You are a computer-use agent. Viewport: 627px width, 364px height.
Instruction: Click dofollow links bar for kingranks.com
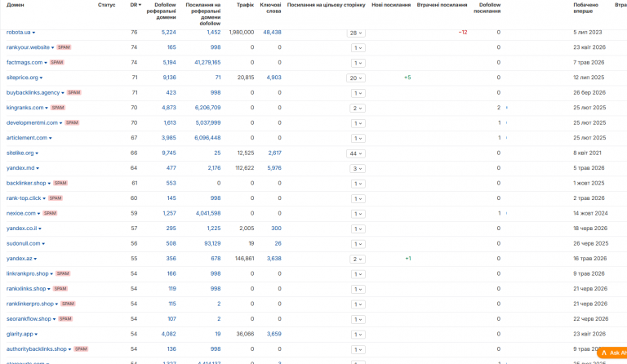[x=507, y=108]
